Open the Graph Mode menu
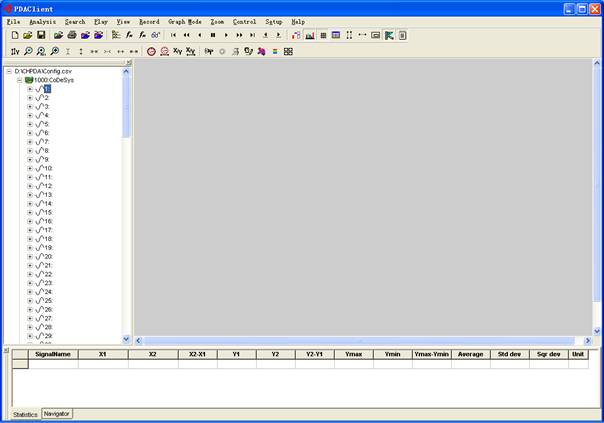The image size is (604, 423). point(185,21)
